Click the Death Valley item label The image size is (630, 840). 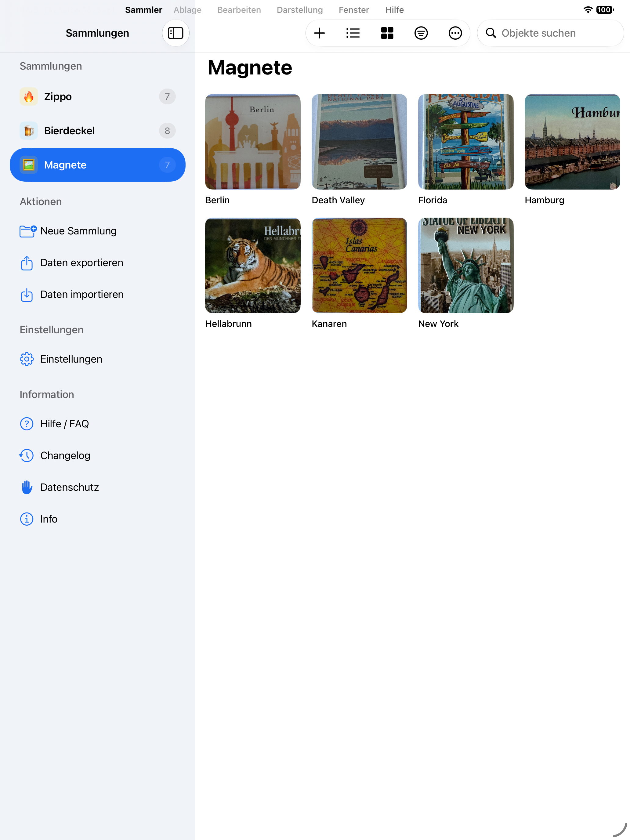pos(338,200)
